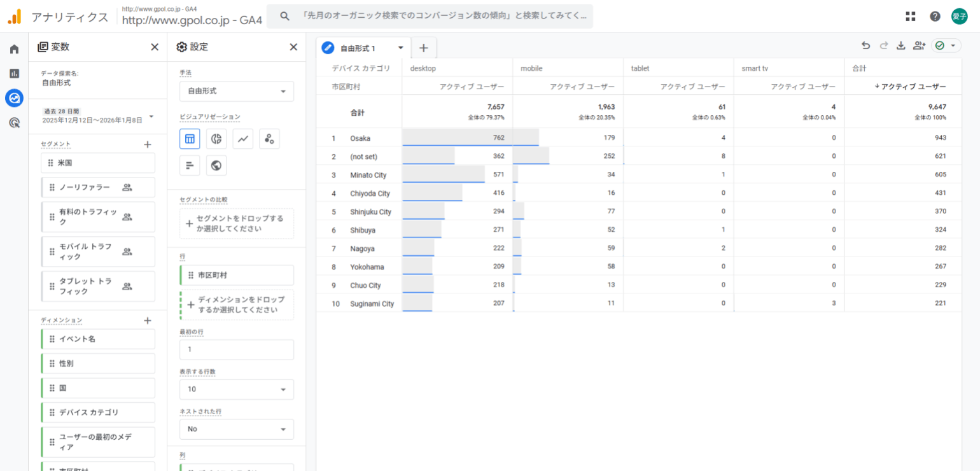Select the geo map visualization
The image size is (980, 471).
click(x=216, y=165)
